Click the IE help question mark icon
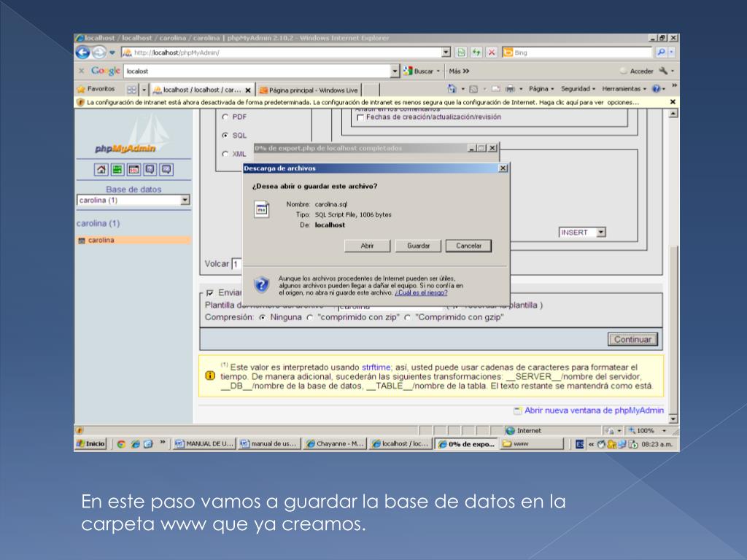This screenshot has width=747, height=560. (x=656, y=88)
